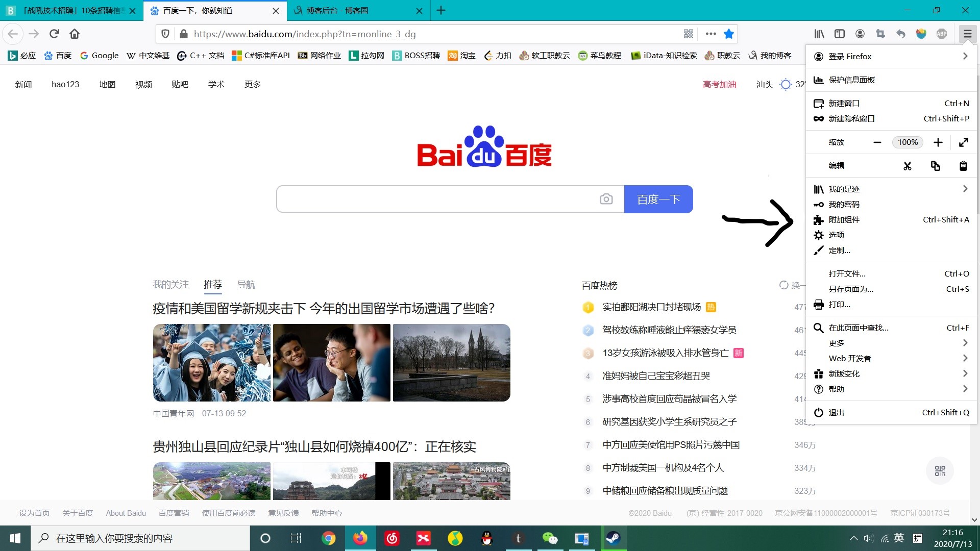Open the Library toolbar icon
Viewport: 980px width, 551px height.
[x=819, y=34]
